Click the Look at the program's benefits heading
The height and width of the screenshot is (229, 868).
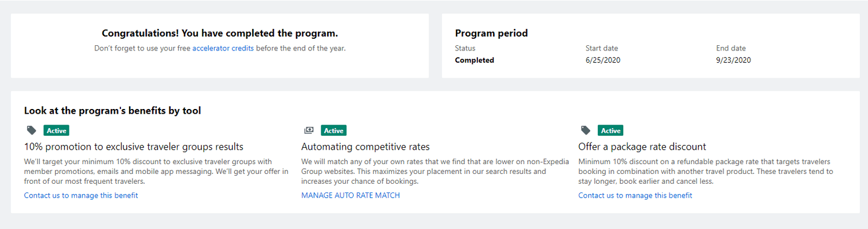pos(112,110)
